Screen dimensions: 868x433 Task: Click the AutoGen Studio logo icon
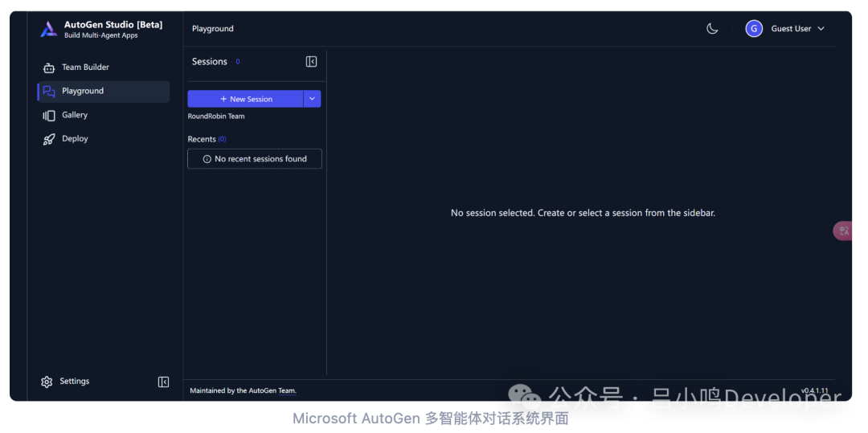tap(49, 29)
